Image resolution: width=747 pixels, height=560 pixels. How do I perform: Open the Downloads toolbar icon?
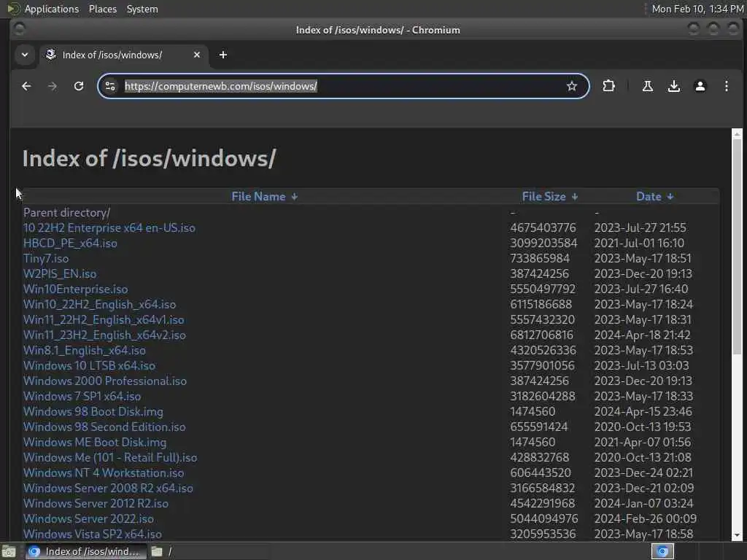pos(673,86)
